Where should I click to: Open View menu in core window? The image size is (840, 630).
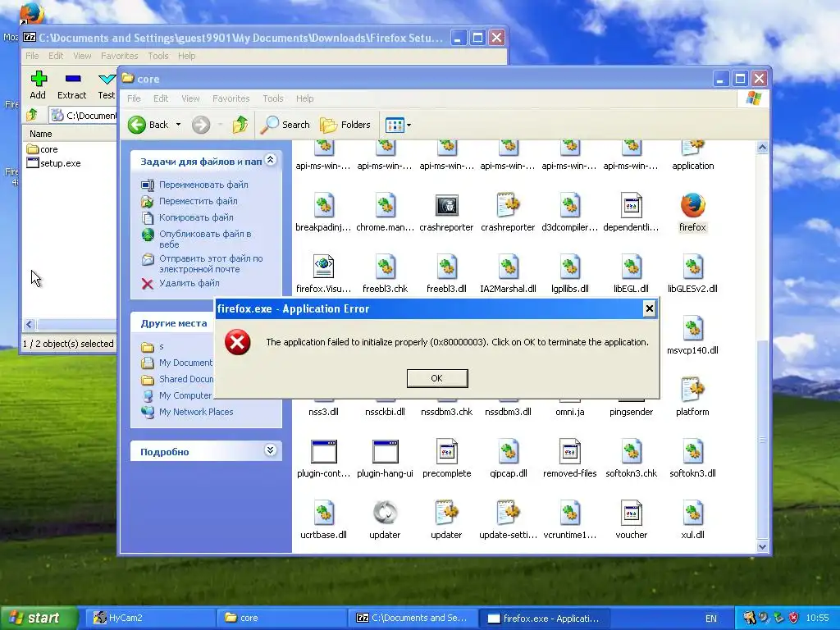[x=190, y=98]
